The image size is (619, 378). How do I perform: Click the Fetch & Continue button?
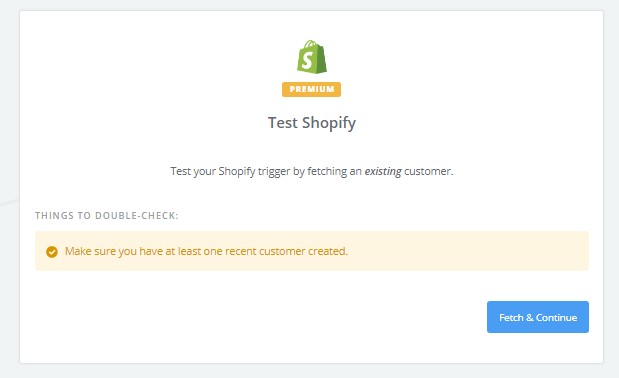point(538,317)
